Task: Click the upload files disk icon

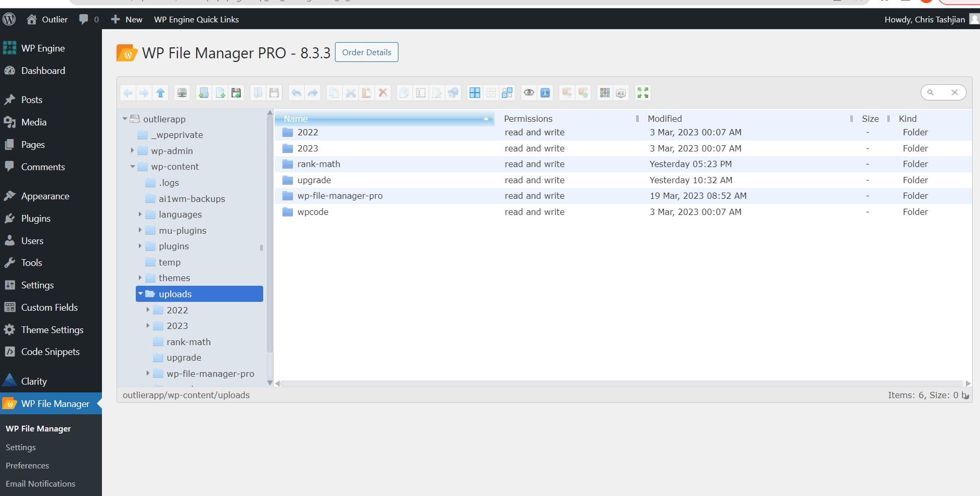Action: (236, 93)
